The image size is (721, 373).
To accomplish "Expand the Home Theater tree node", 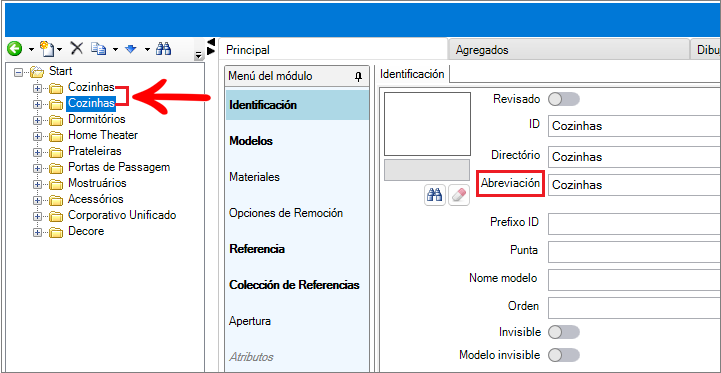I will 37,137.
